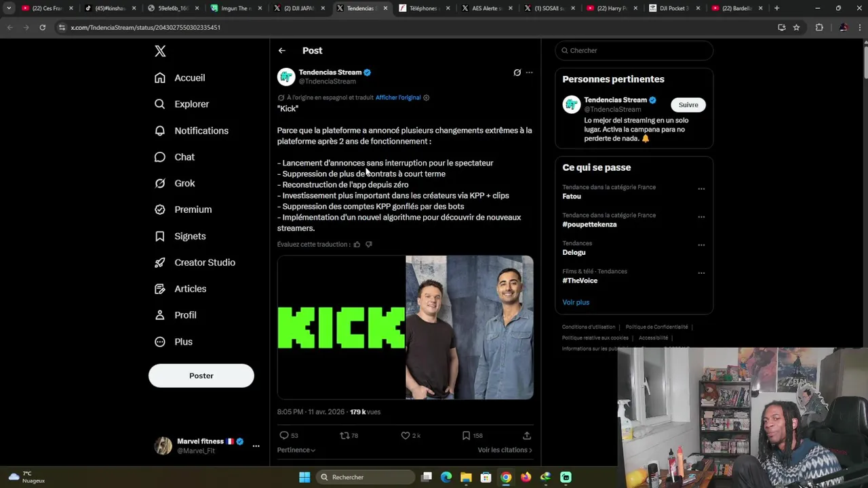Open more options for Fatou trend
The width and height of the screenshot is (868, 488).
click(701, 189)
